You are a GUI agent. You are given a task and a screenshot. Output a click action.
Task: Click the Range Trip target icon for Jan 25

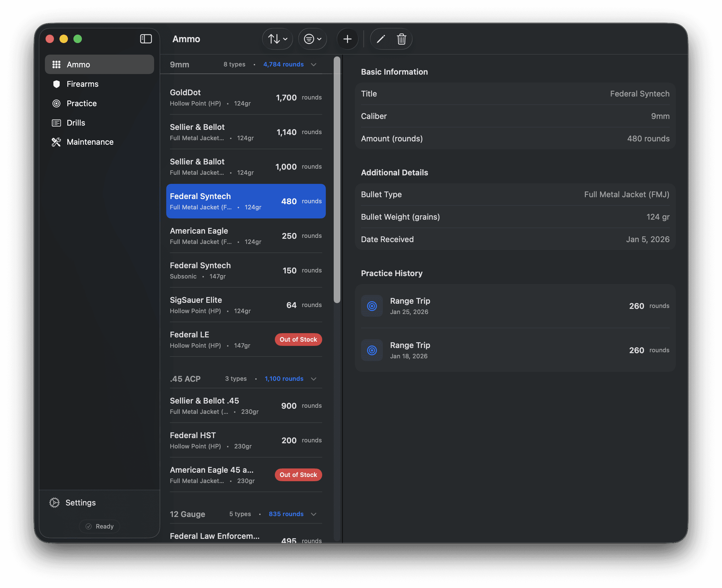[372, 306]
